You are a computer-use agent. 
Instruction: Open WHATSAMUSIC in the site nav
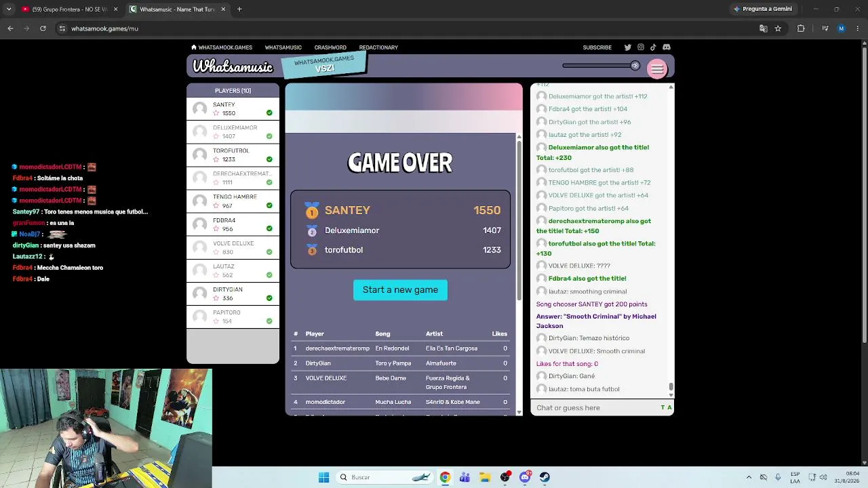[283, 47]
